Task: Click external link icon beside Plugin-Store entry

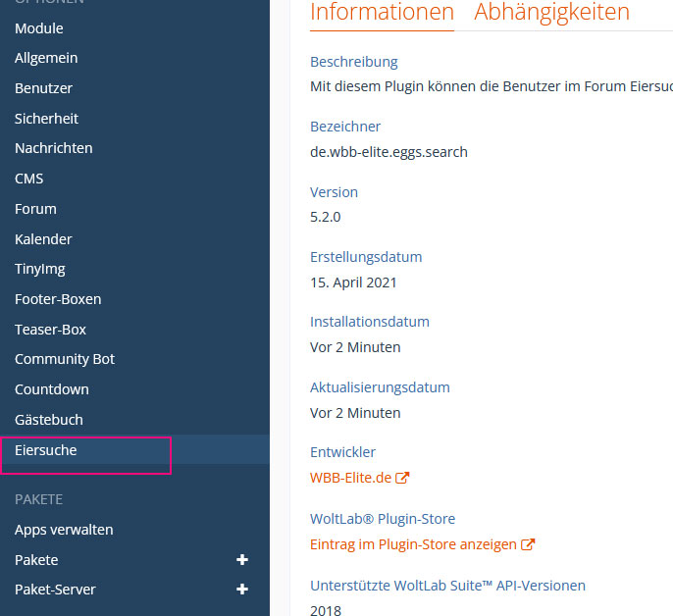Action: 528,544
